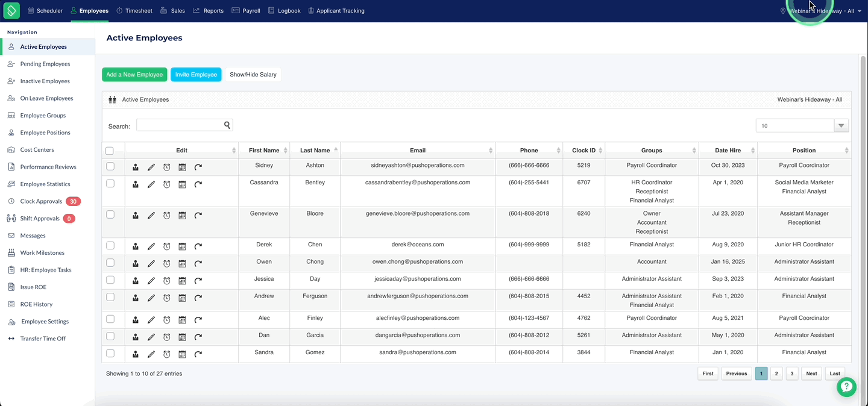This screenshot has width=868, height=406.
Task: Click the curved arrow icon in Alec Finley's row
Action: click(198, 320)
